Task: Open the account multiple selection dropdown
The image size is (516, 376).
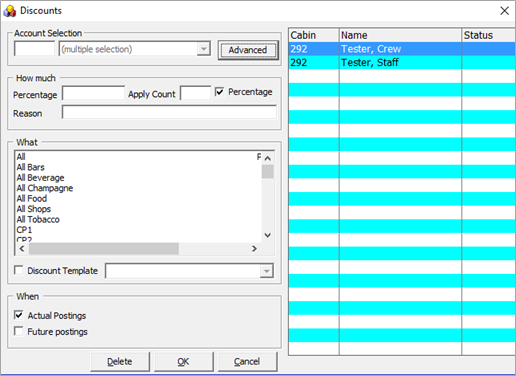Action: click(x=203, y=49)
